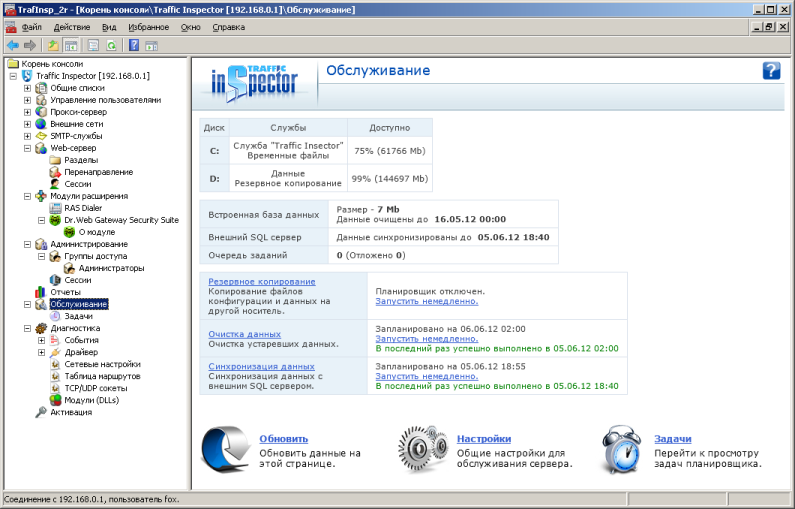Screen dimensions: 795x509
Task: Open the Синхронизация данных link
Action: point(261,367)
